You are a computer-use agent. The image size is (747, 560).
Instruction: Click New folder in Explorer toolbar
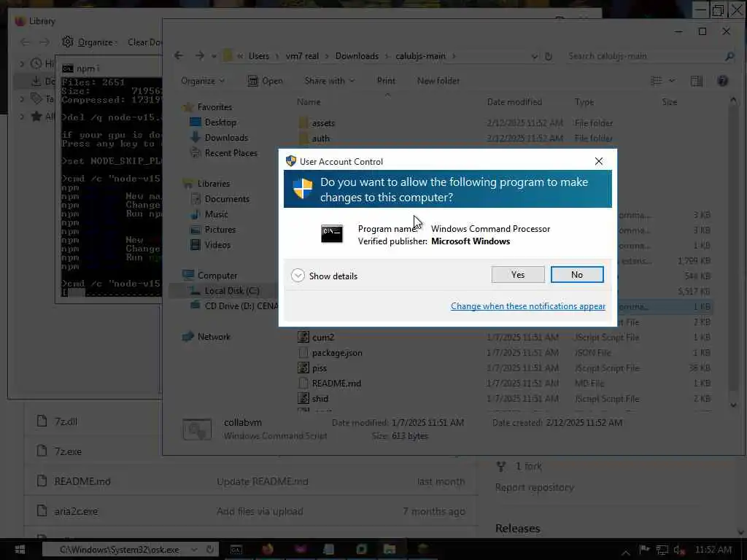tap(438, 81)
